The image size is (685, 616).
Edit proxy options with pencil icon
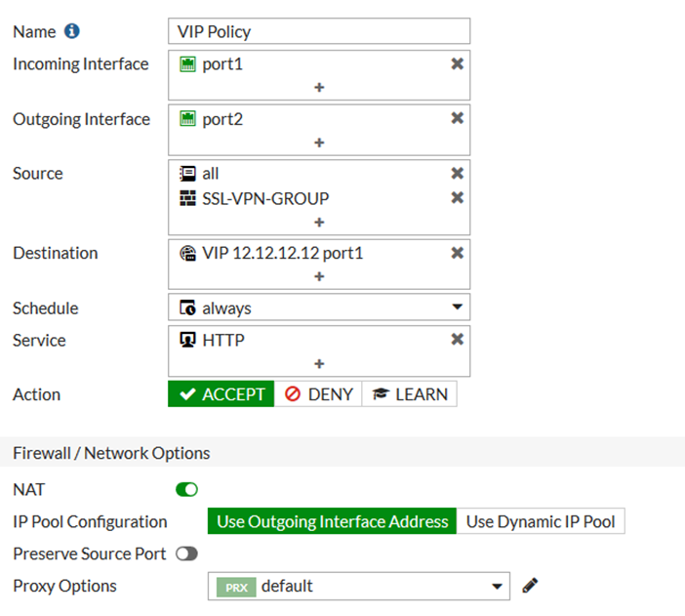click(x=530, y=586)
